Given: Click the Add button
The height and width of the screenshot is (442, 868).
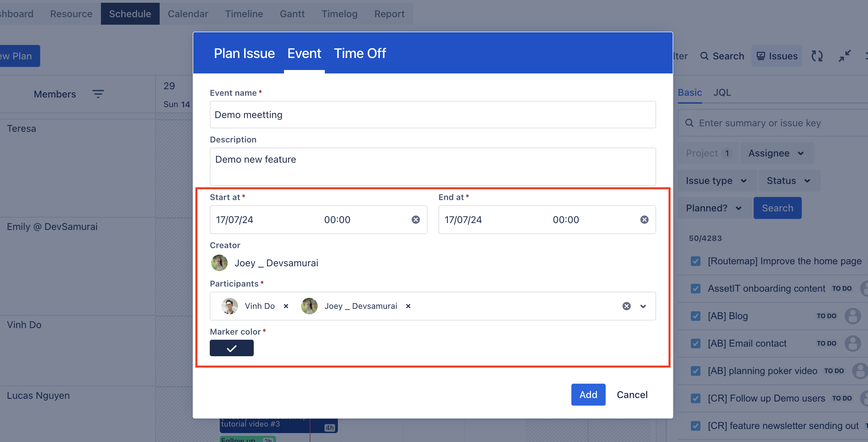Looking at the screenshot, I should [588, 395].
